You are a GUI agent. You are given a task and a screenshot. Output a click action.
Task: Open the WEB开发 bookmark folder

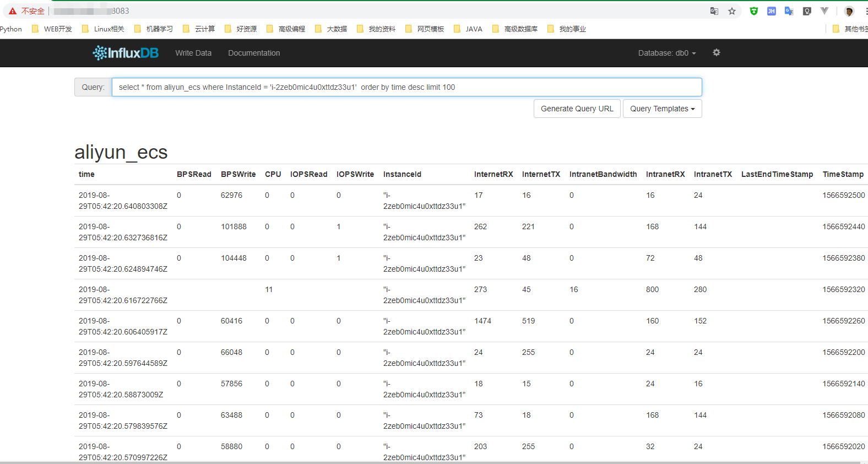coord(52,29)
